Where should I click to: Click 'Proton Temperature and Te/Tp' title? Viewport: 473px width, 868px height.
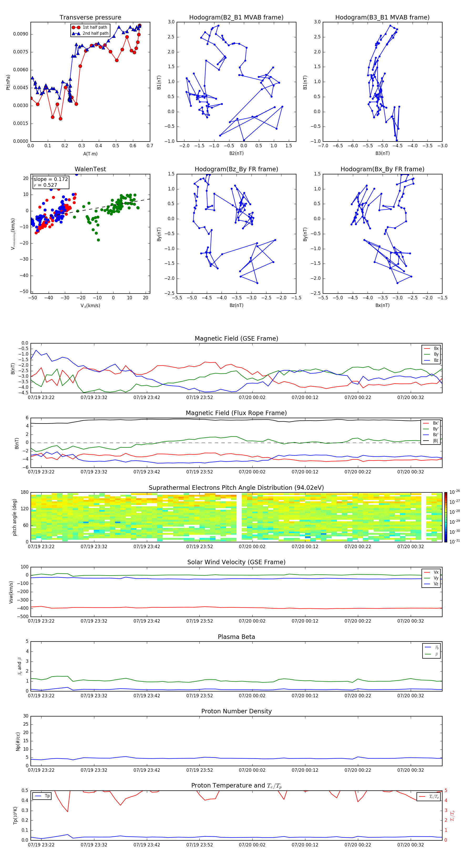(x=236, y=785)
